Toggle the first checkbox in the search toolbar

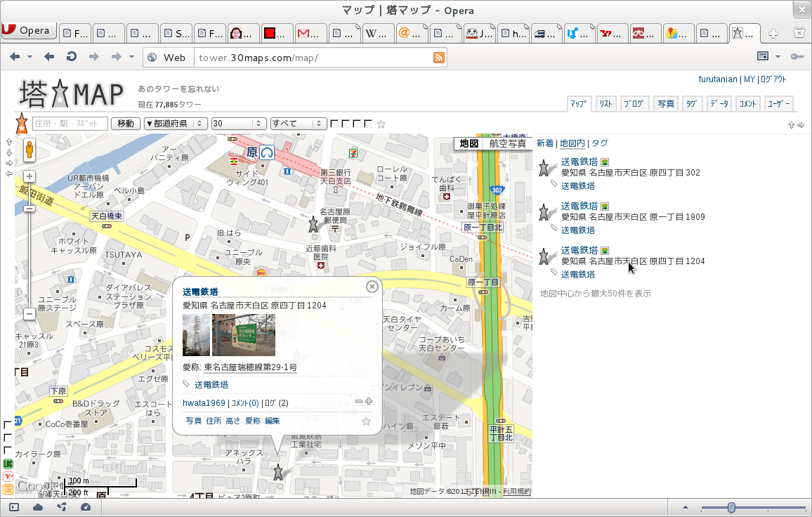coord(334,124)
